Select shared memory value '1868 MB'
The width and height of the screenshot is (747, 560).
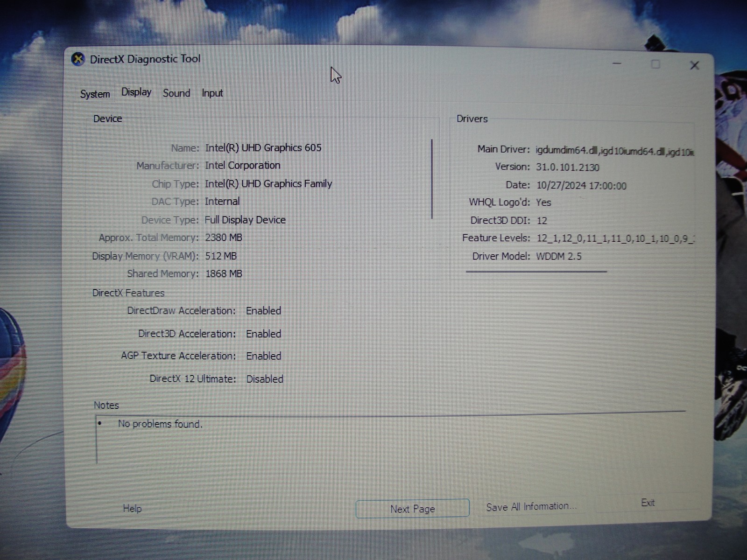[x=224, y=274]
